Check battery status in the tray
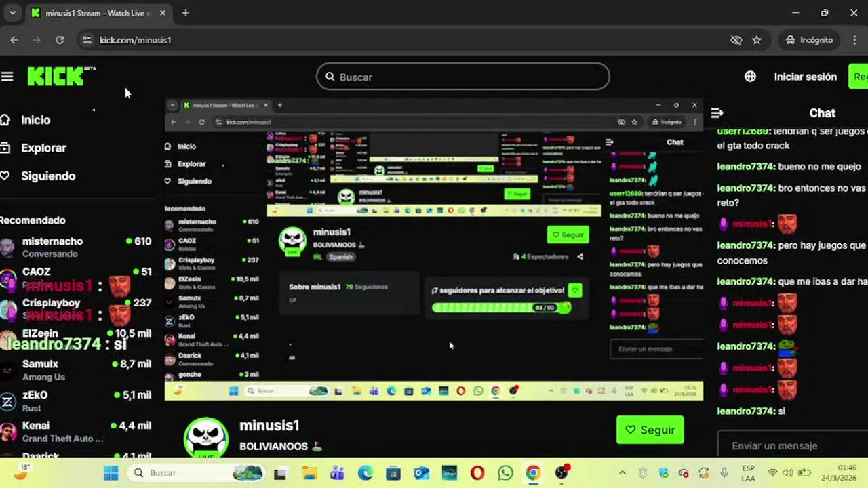 click(804, 473)
